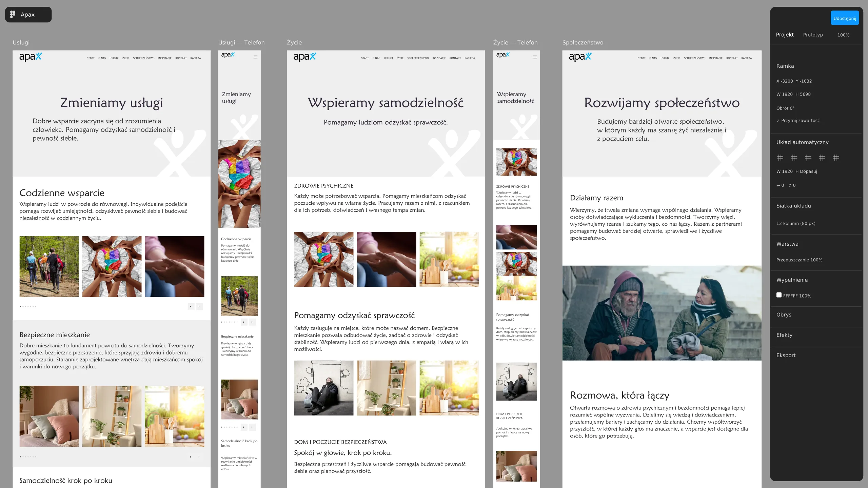Select the hikers photo in Usługi frame
This screenshot has width=868, height=488.
pyautogui.click(x=49, y=266)
